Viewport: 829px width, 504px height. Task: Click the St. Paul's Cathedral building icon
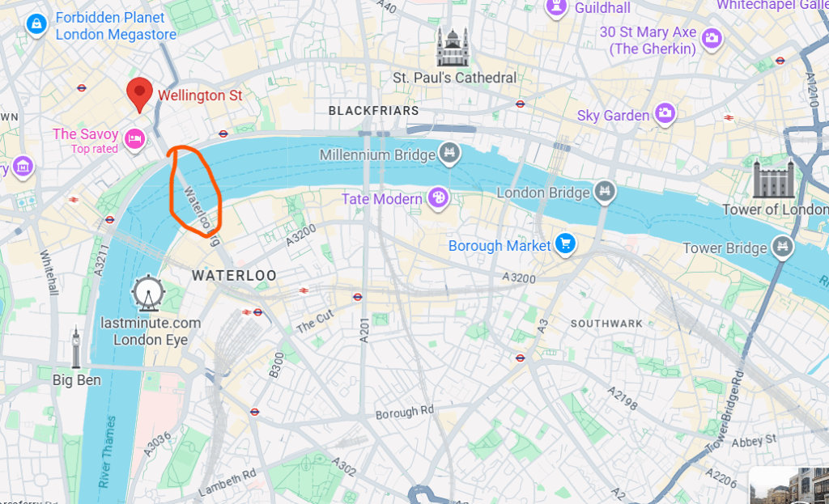(452, 46)
